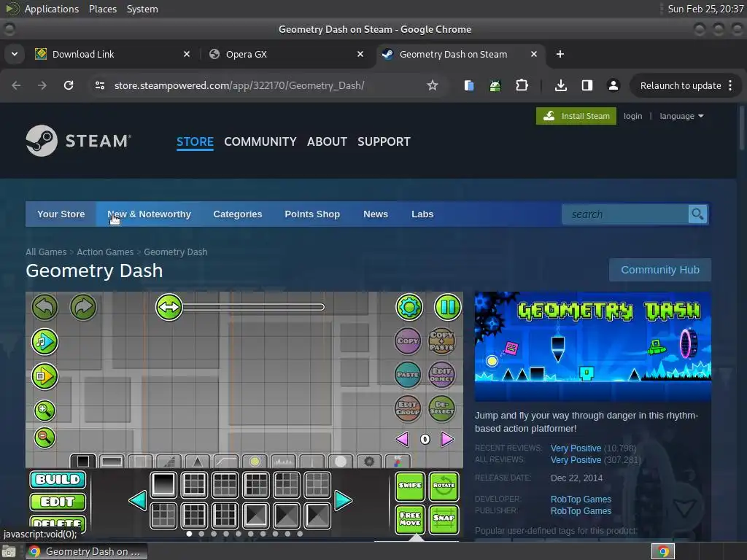Screen dimensions: 747x560
Task: Click the Deselect round button in editor
Action: click(x=441, y=408)
